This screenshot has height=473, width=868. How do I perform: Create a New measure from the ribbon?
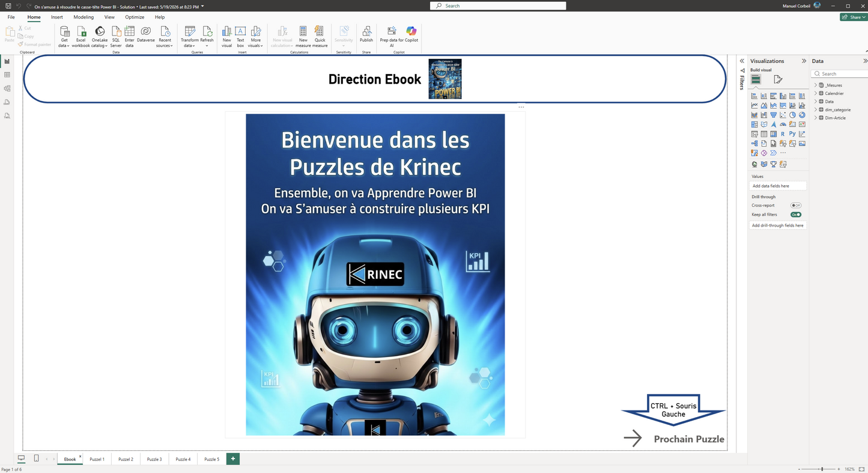click(x=303, y=37)
